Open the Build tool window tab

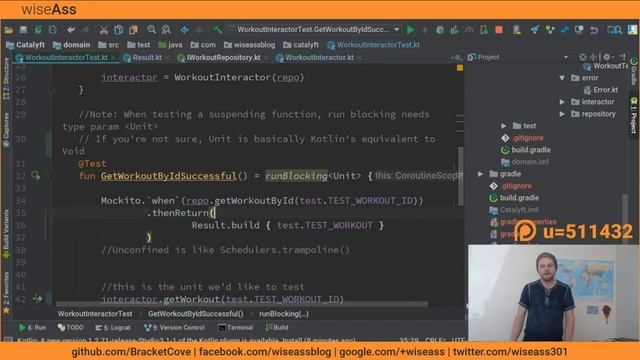coord(277,327)
